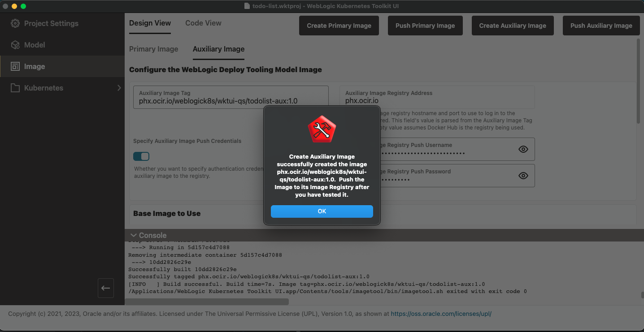This screenshot has width=644, height=332.
Task: Click the Registry Push Username field
Action: tap(437, 149)
